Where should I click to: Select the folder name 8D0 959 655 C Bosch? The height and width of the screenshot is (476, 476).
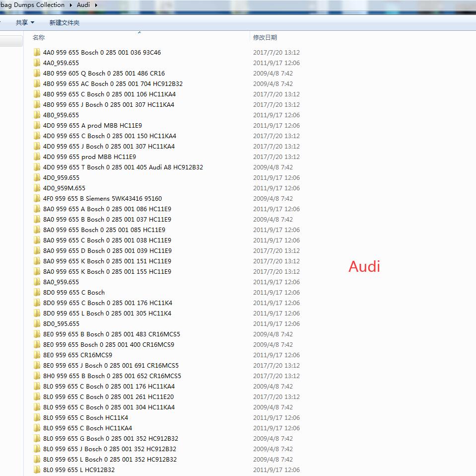(74, 293)
